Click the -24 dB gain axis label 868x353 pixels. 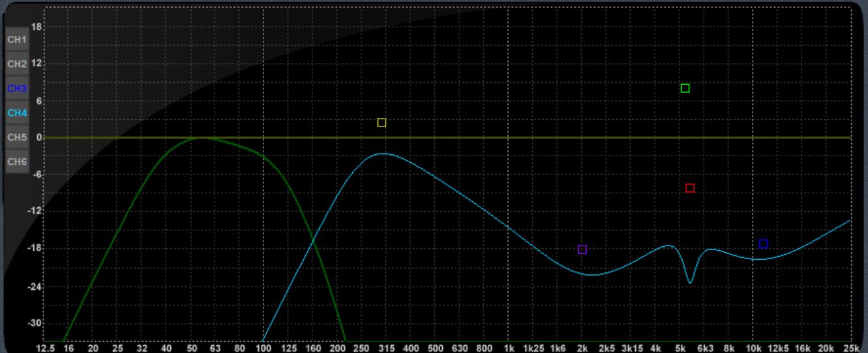(35, 287)
